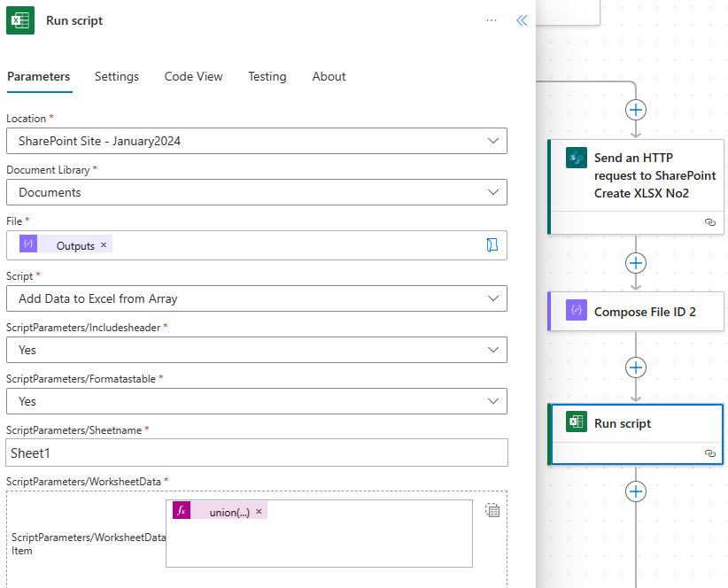Open the Settings tab
Screen dimensions: 728x588
click(x=117, y=76)
